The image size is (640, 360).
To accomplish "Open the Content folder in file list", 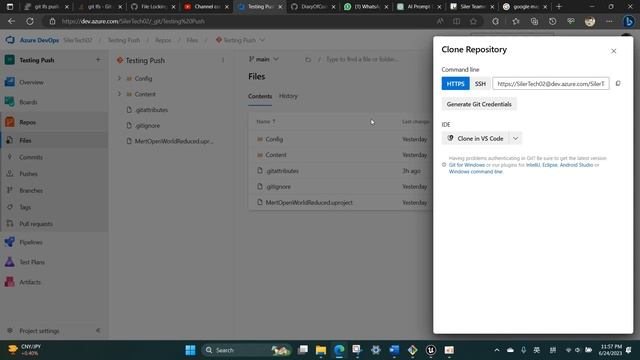I will [x=276, y=155].
